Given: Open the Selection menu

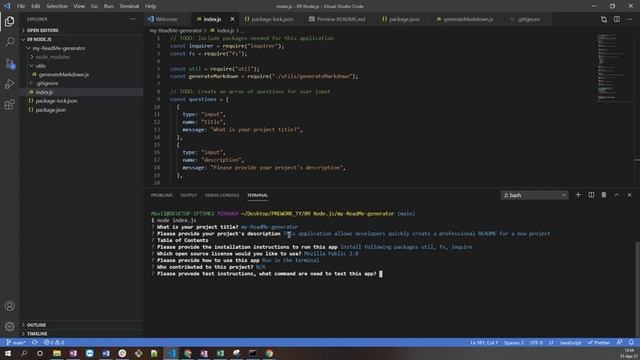Looking at the screenshot, I should pos(57,6).
